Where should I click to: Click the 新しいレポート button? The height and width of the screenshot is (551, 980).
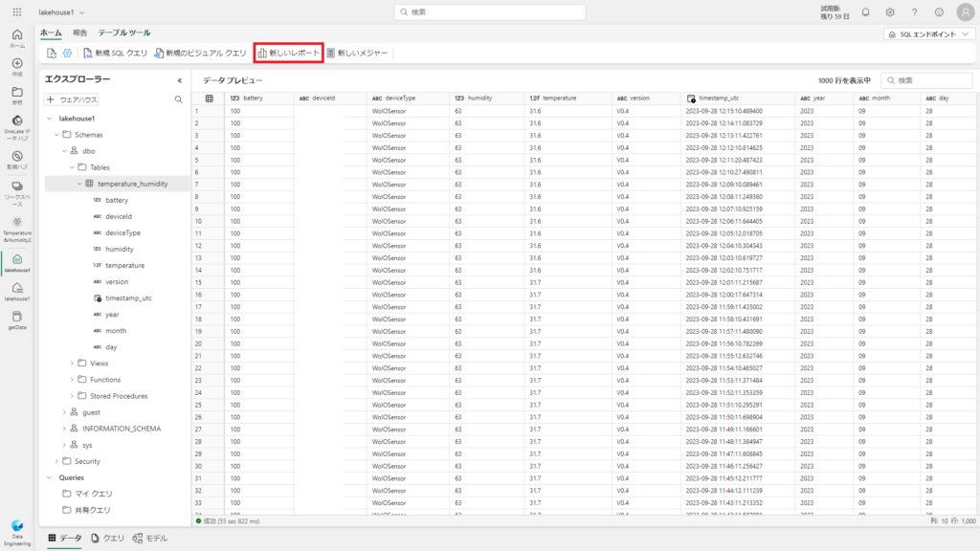coord(288,53)
